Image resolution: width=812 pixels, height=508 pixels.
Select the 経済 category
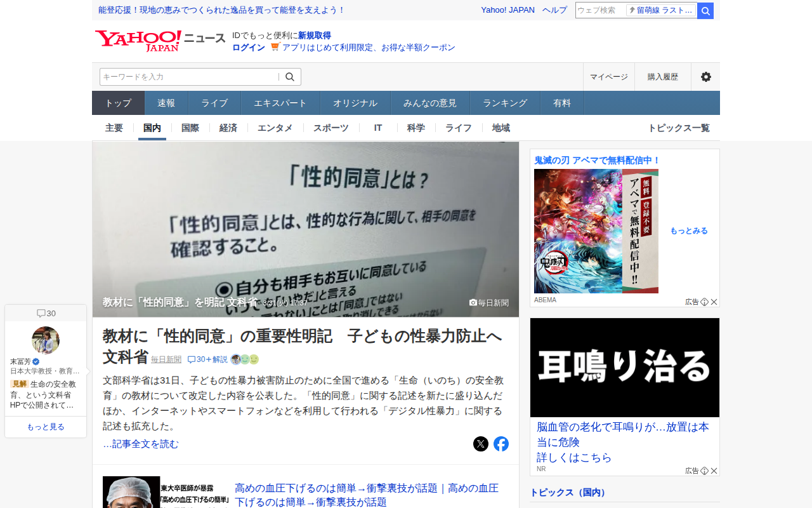coord(228,128)
